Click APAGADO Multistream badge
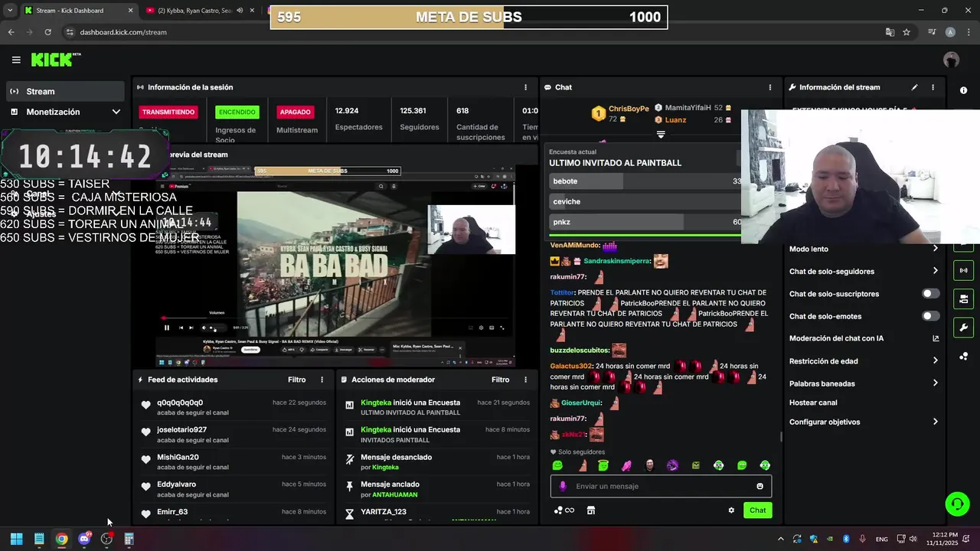The width and height of the screenshot is (980, 551). click(295, 112)
